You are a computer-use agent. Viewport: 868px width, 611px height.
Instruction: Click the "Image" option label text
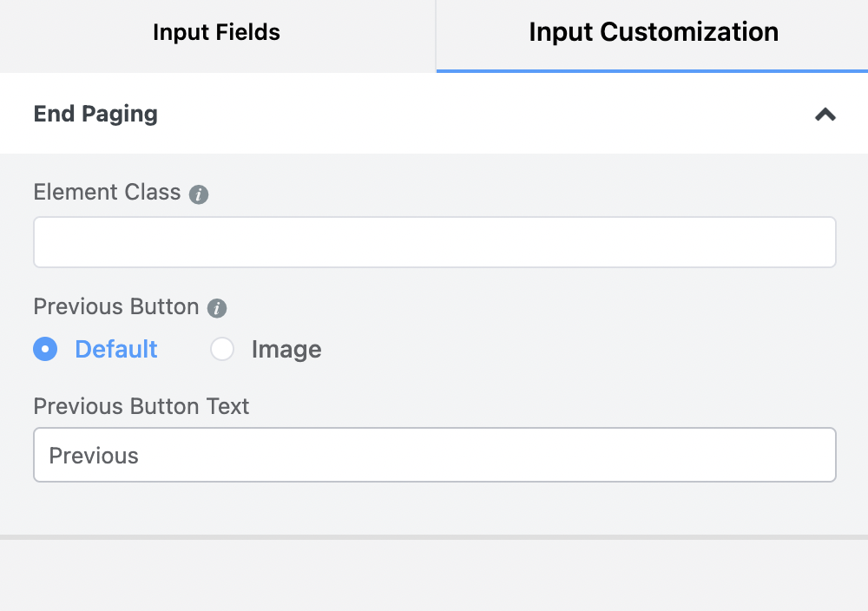[x=286, y=350]
